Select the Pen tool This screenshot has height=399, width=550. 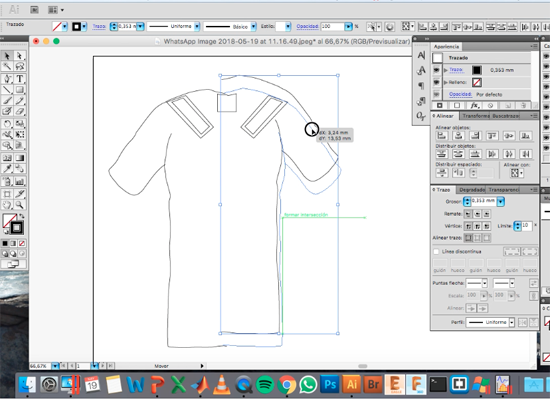[7, 79]
